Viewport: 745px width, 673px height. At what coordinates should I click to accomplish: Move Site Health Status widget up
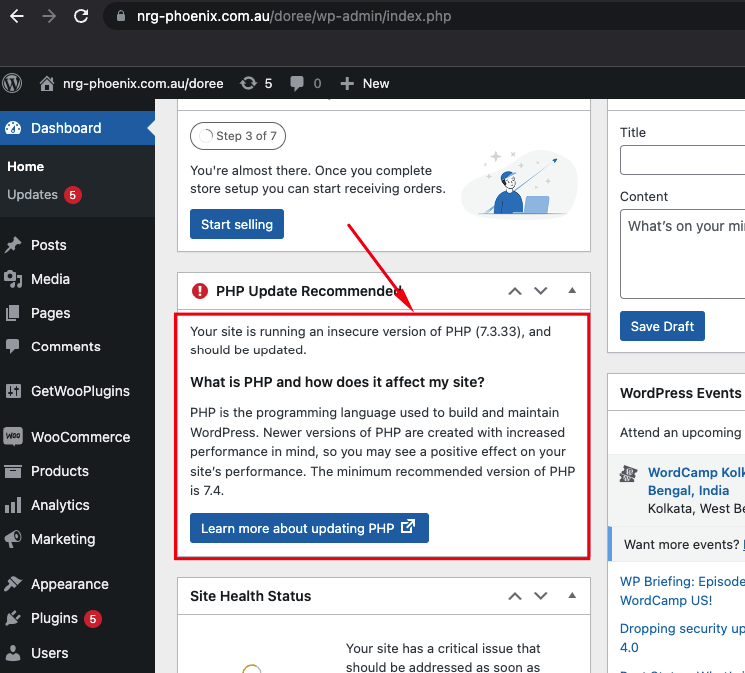point(515,596)
